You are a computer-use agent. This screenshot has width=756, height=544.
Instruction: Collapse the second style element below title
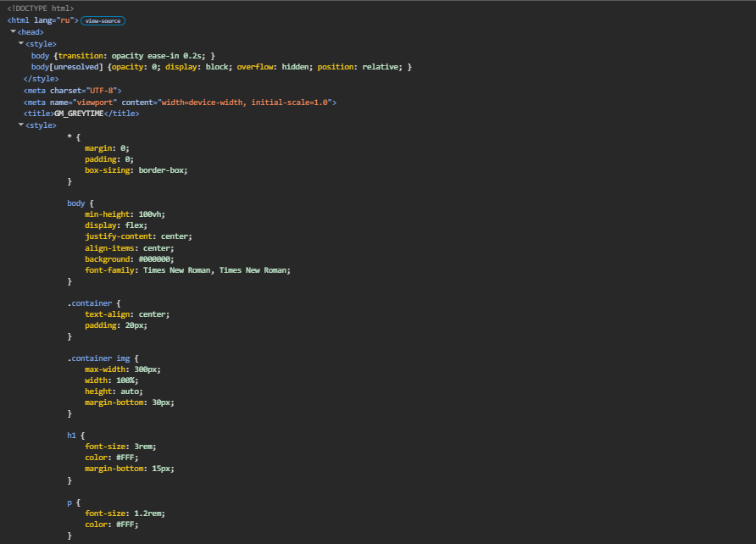coord(20,125)
